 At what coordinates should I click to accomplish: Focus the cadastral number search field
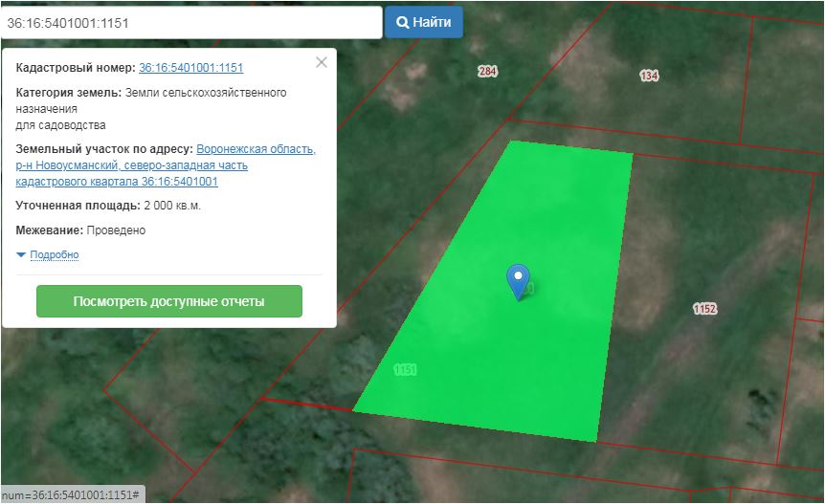pos(191,23)
